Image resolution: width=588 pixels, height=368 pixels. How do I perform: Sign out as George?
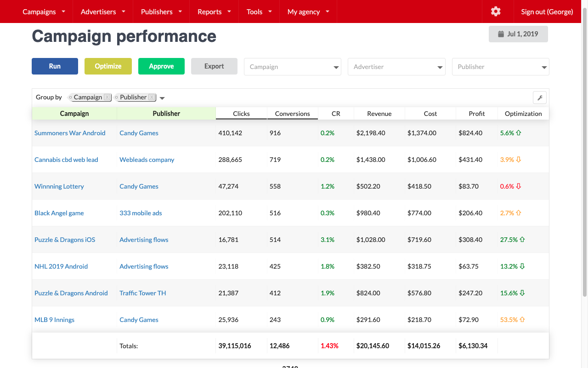coord(547,11)
